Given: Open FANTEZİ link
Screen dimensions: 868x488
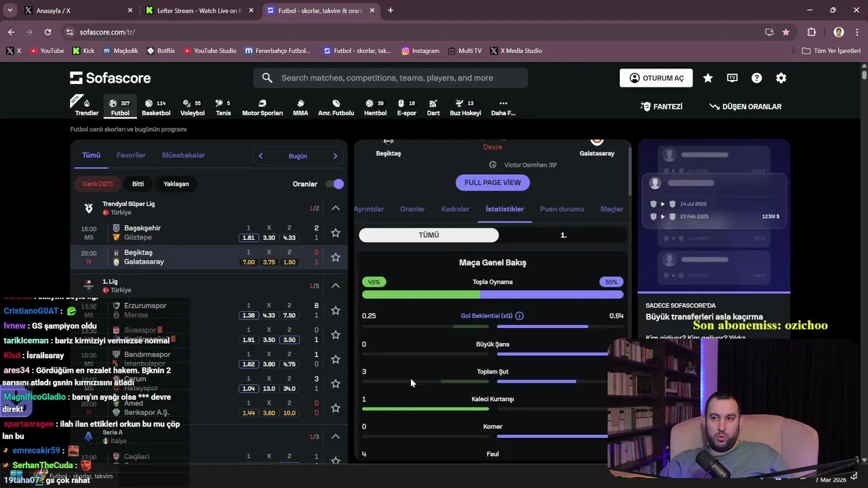Looking at the screenshot, I should pyautogui.click(x=662, y=106).
